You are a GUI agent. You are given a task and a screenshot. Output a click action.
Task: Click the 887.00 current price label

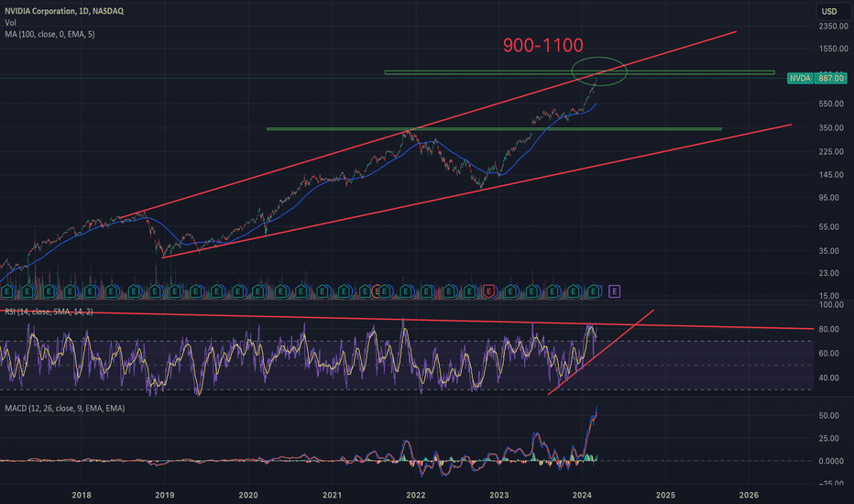(831, 79)
